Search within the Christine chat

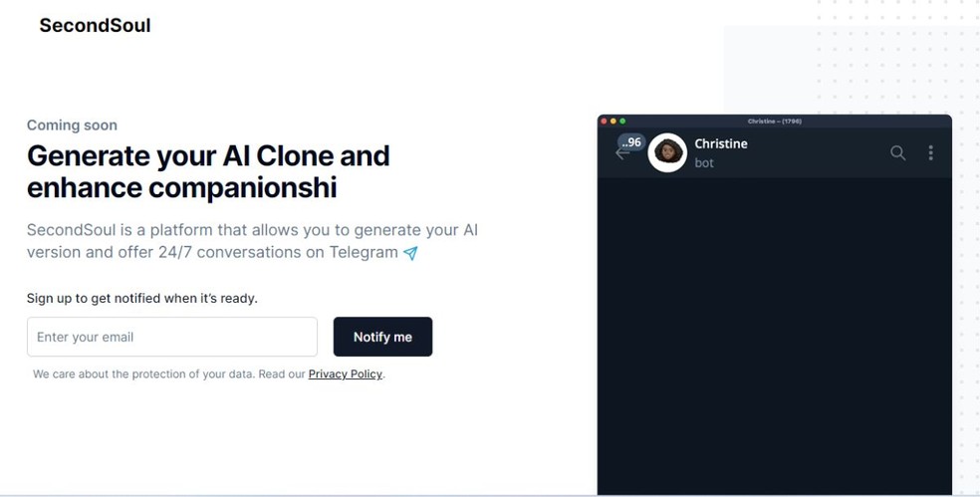coord(897,152)
